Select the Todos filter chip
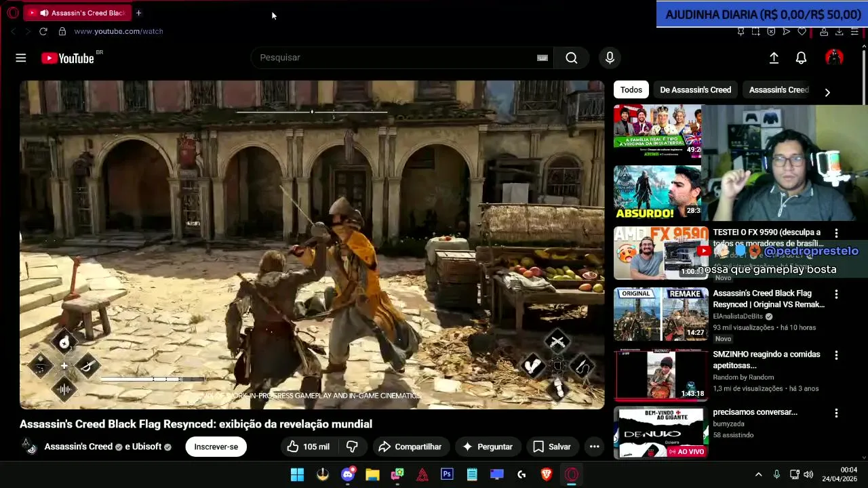The width and height of the screenshot is (868, 488). coord(631,89)
